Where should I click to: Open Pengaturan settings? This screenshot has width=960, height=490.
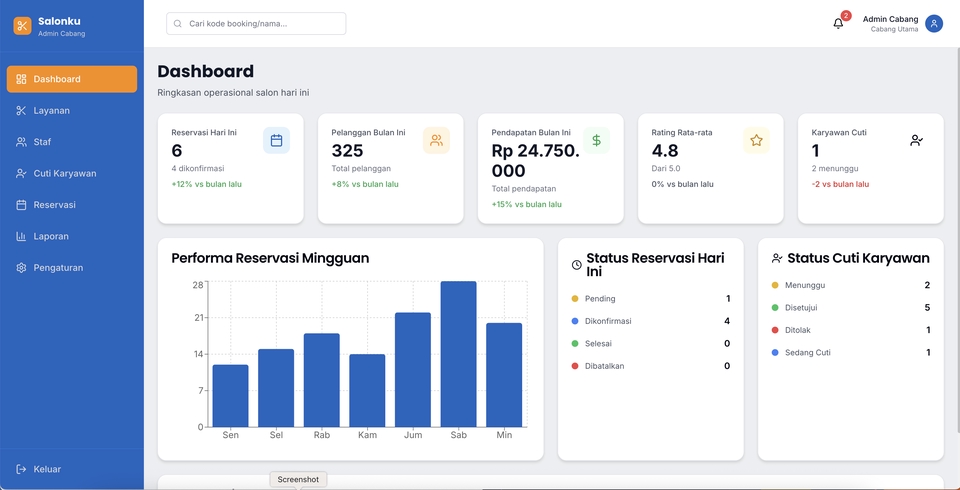pyautogui.click(x=58, y=268)
